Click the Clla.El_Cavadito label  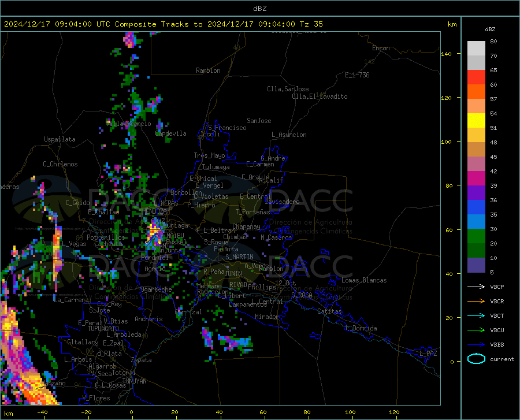(x=320, y=96)
